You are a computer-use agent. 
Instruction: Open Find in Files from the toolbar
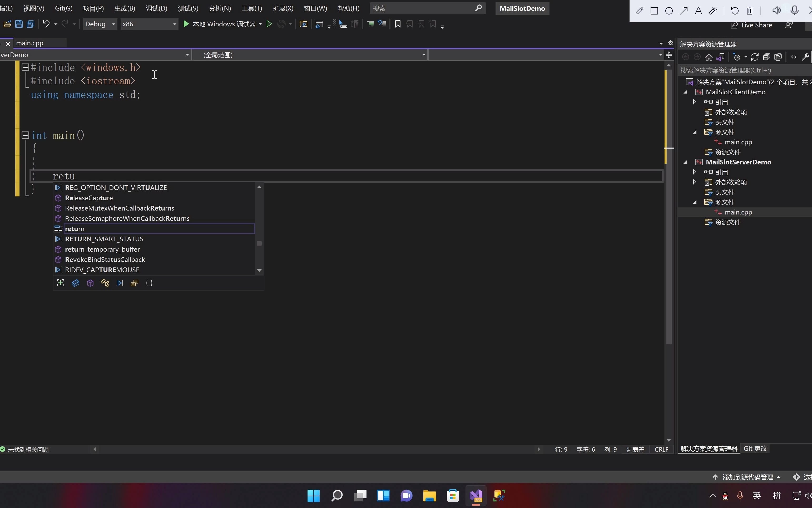(303, 24)
